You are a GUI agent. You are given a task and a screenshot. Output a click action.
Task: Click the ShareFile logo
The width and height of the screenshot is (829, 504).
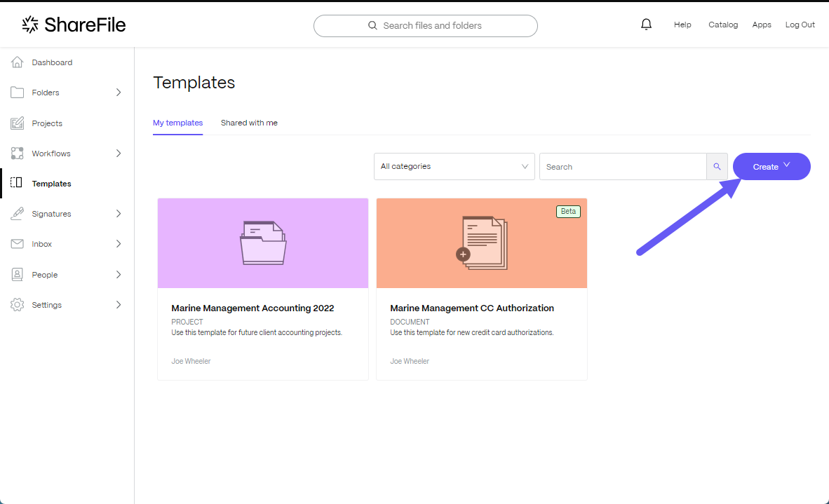pos(74,25)
